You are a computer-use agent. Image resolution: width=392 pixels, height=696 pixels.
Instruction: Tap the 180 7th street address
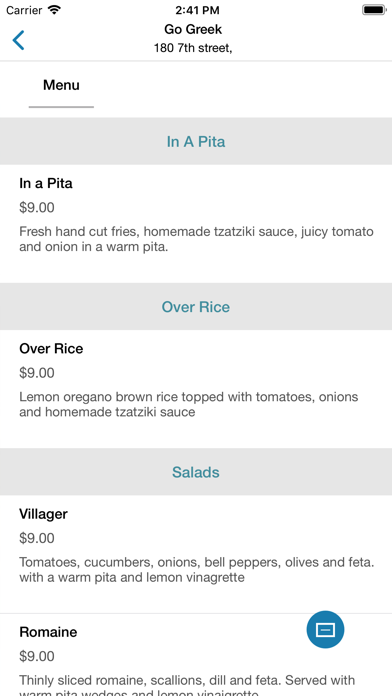pos(193,48)
